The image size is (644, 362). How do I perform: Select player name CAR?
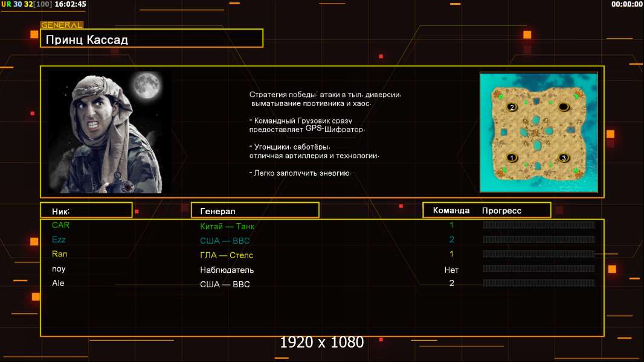click(61, 225)
